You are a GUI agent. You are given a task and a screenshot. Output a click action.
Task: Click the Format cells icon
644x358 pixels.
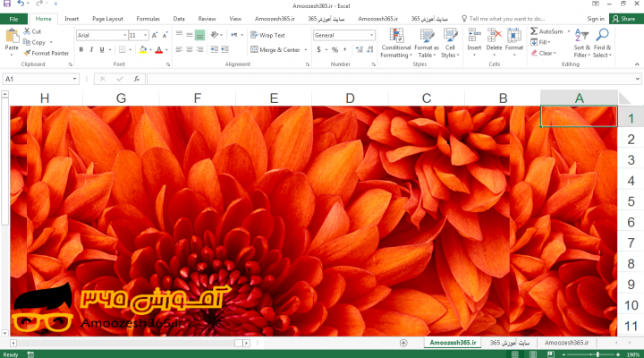pyautogui.click(x=514, y=36)
